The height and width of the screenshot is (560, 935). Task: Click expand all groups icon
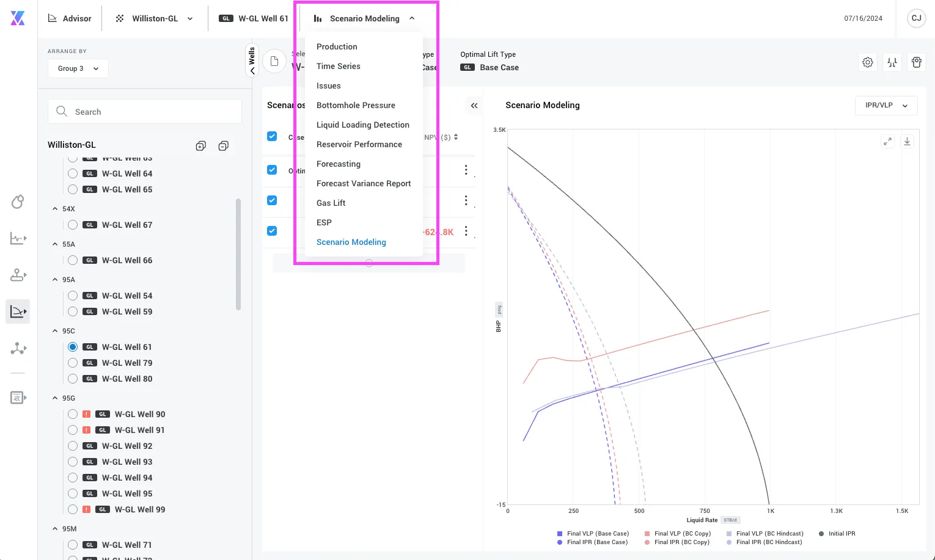tap(200, 145)
